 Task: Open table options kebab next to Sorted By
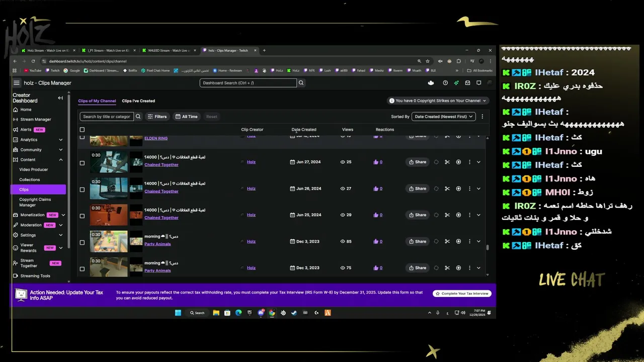[482, 117]
